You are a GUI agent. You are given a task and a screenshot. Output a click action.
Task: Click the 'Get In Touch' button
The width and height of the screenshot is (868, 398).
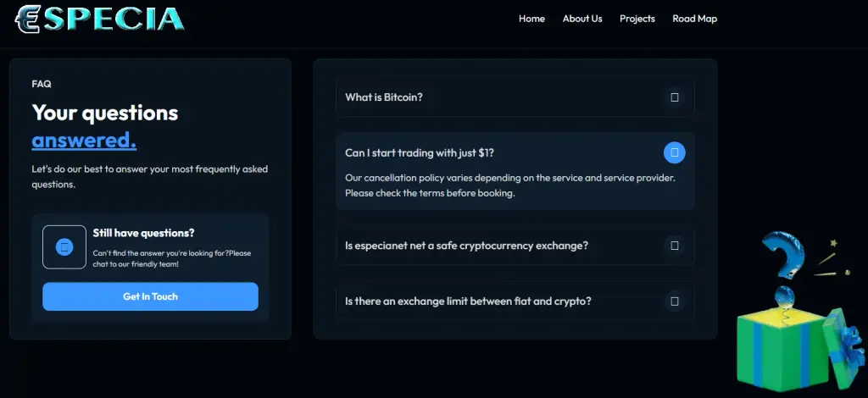point(151,296)
